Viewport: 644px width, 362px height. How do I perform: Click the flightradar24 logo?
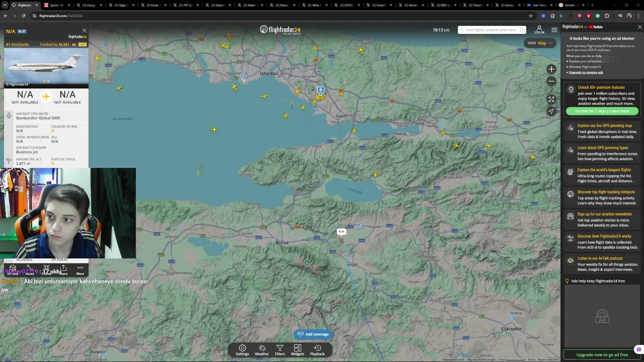coord(280,30)
